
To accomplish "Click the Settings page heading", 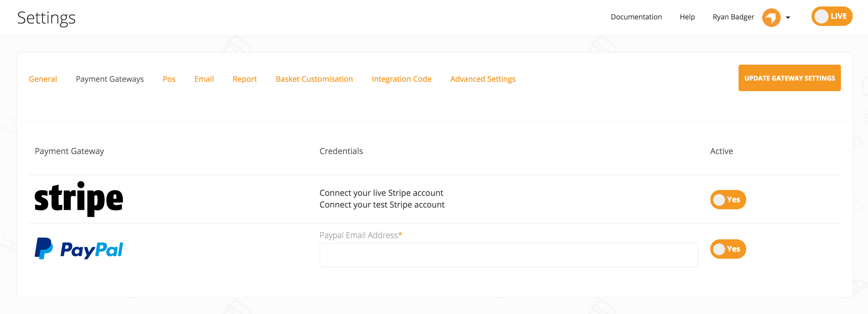I will point(46,18).
